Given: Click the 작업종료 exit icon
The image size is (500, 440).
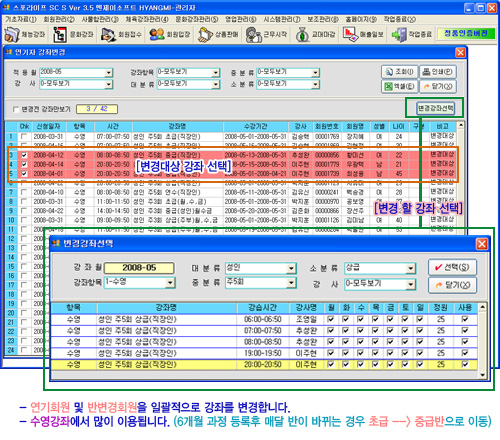Looking at the screenshot, I should click(x=412, y=34).
